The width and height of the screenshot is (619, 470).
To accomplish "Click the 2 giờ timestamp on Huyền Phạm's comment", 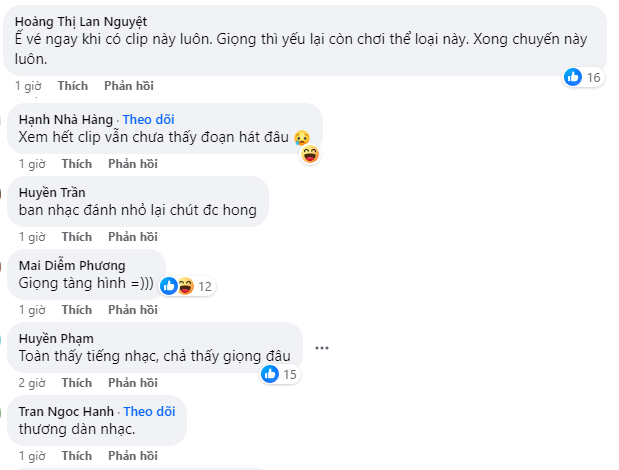I will click(x=32, y=383).
